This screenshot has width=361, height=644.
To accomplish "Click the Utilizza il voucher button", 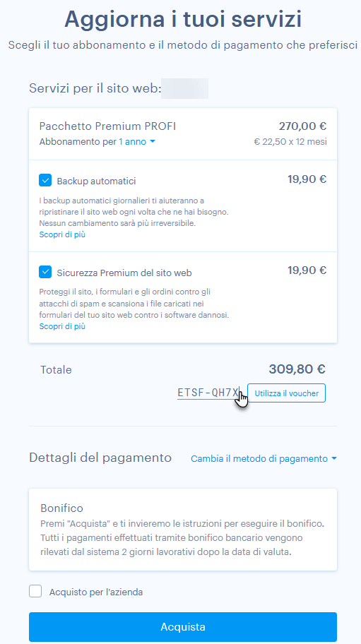I will (x=286, y=393).
